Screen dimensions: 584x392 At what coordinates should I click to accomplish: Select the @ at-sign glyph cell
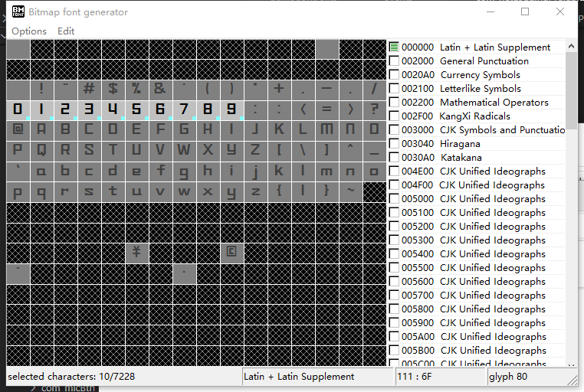pyautogui.click(x=18, y=130)
